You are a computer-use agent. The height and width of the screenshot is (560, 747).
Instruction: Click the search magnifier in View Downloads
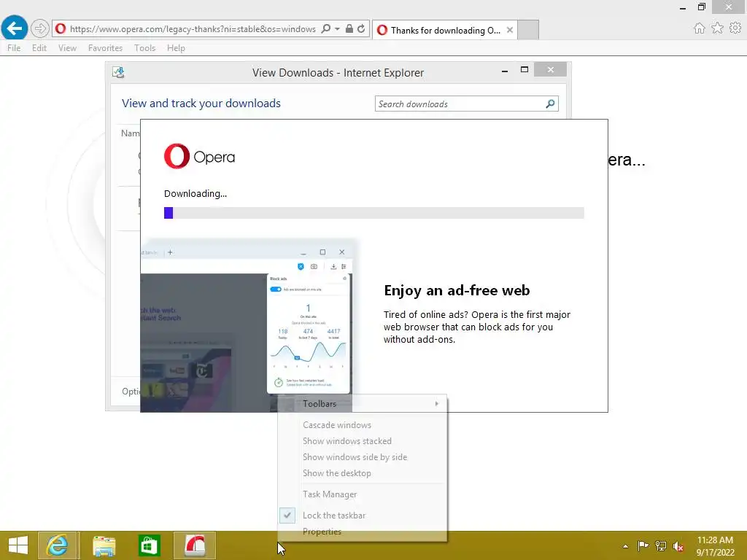(x=550, y=104)
